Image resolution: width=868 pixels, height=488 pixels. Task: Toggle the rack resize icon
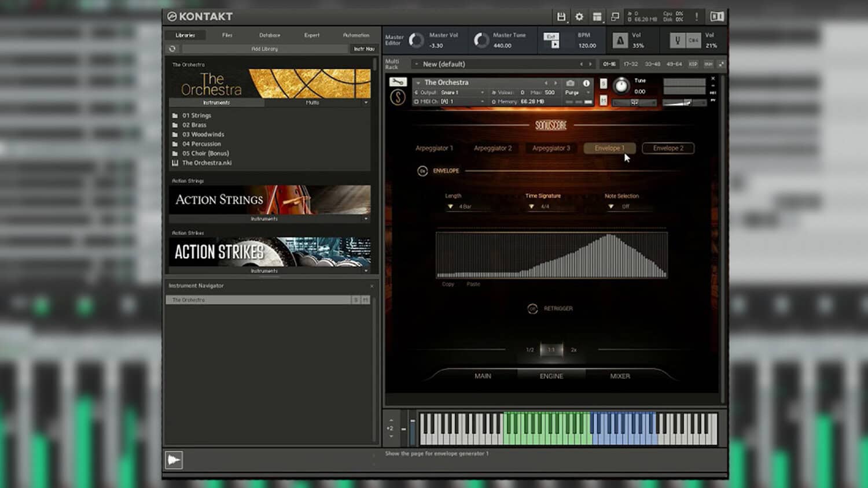point(721,64)
